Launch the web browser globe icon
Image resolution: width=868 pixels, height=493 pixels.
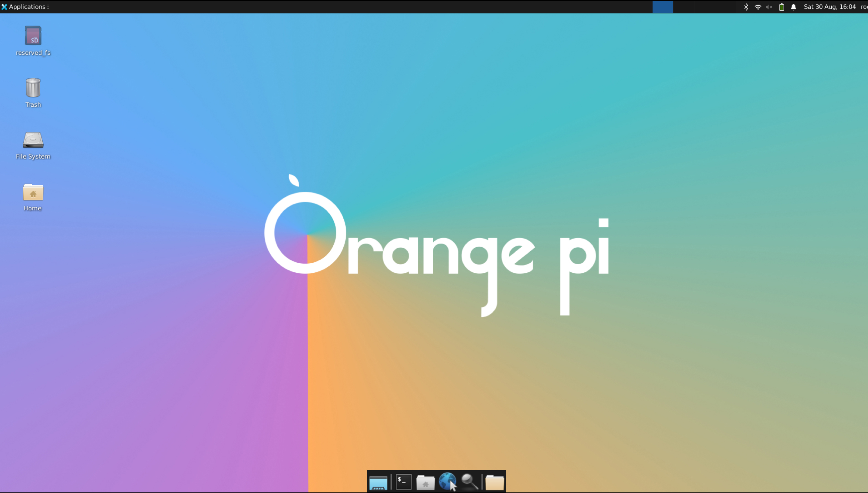447,482
